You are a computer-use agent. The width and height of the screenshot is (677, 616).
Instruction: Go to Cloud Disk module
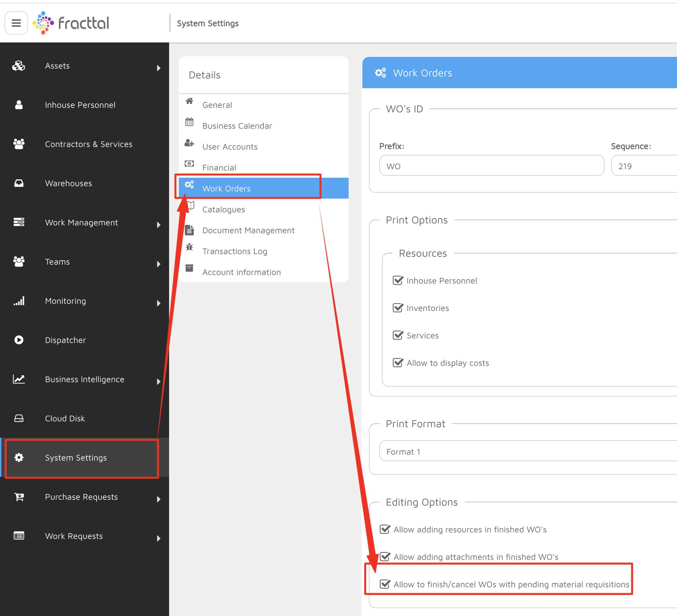[x=85, y=418]
